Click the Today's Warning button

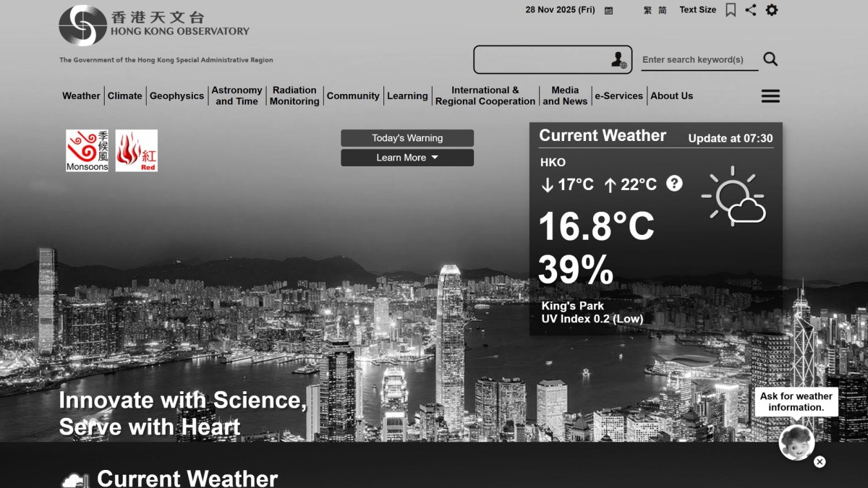point(407,137)
